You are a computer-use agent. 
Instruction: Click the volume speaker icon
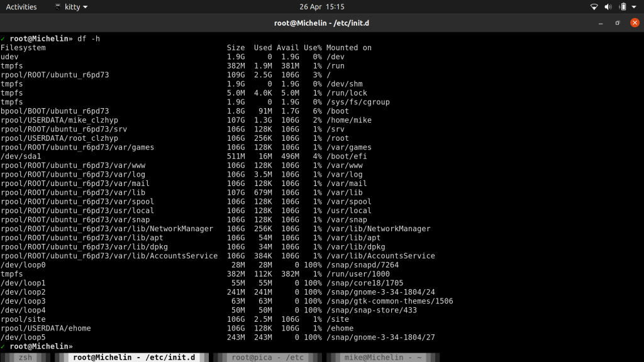(x=608, y=7)
